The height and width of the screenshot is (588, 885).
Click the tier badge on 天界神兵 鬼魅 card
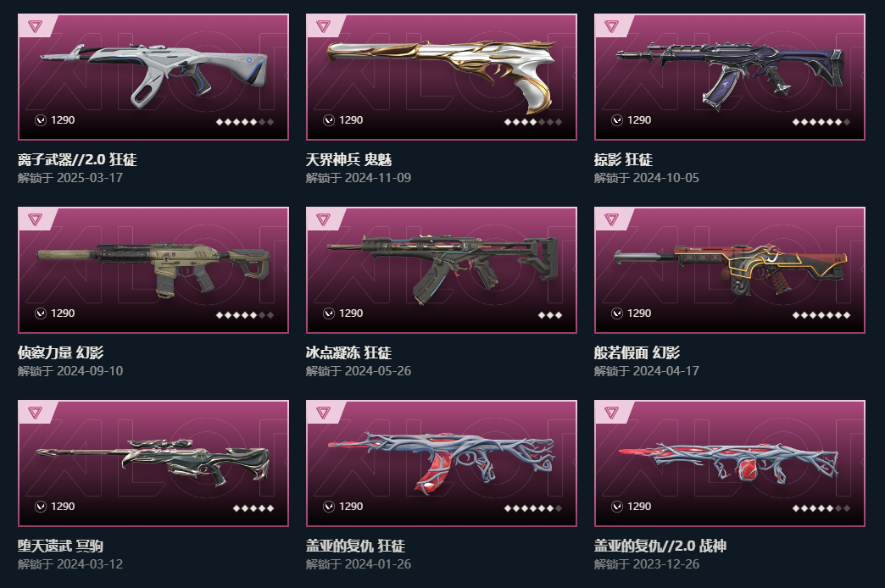(324, 26)
